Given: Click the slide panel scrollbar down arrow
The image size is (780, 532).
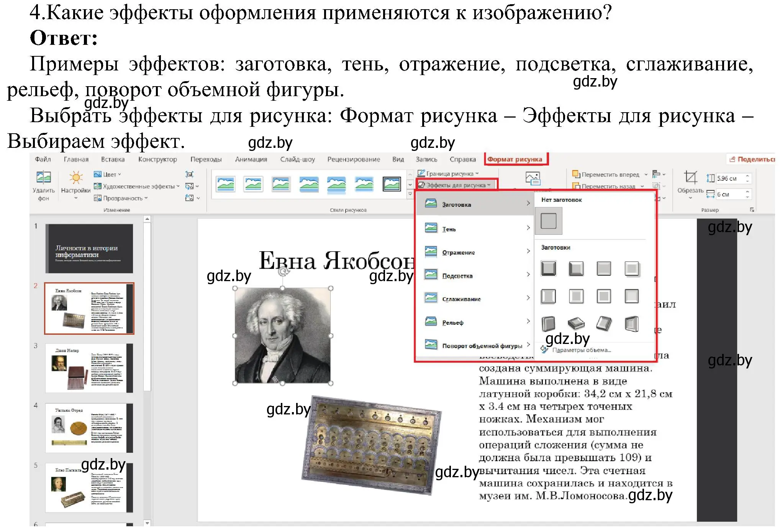Looking at the screenshot, I should (147, 522).
